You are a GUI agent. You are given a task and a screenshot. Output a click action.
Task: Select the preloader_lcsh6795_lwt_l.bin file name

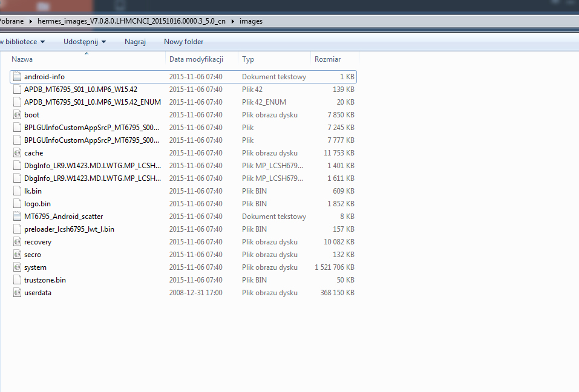tap(69, 229)
